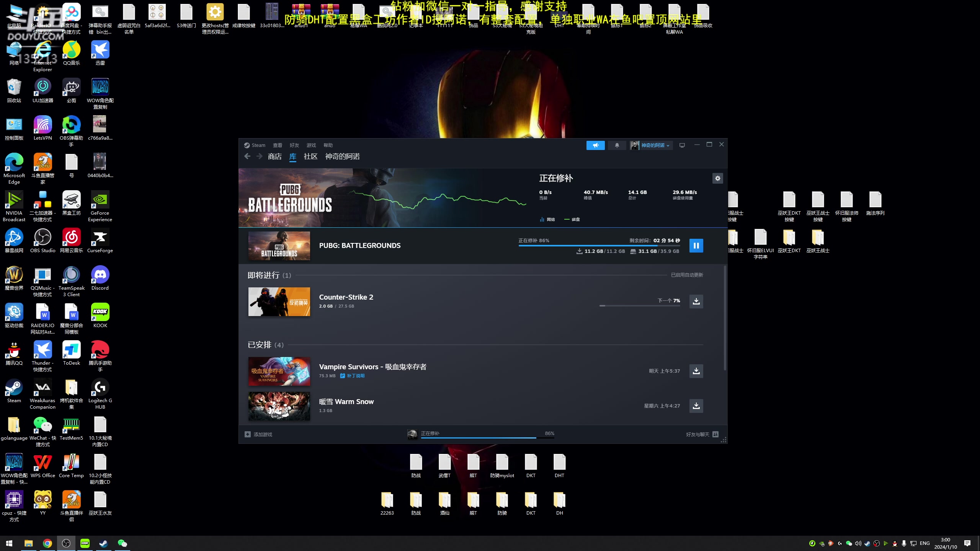Select the WeakAuras Companion icon
This screenshot has height=551, width=980.
pyautogui.click(x=42, y=394)
